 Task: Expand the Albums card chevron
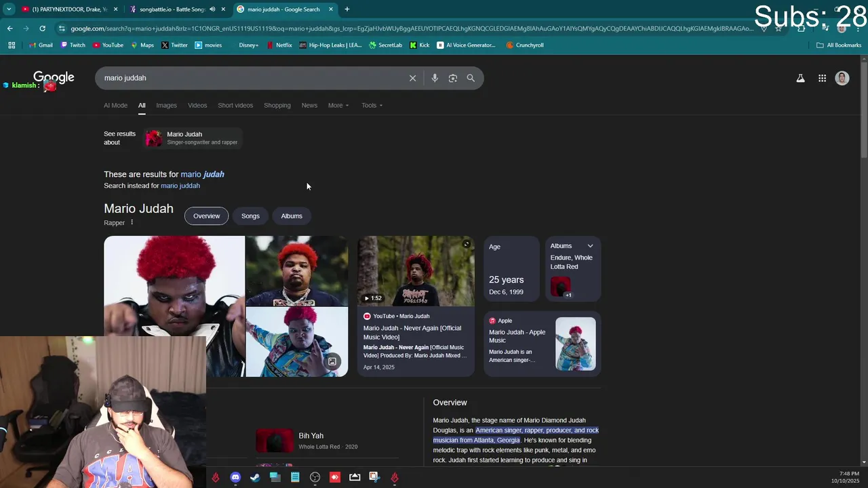pyautogui.click(x=590, y=246)
